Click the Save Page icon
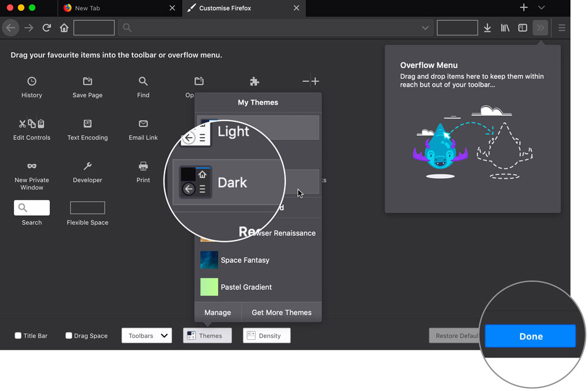The image size is (588, 391). coord(87,82)
